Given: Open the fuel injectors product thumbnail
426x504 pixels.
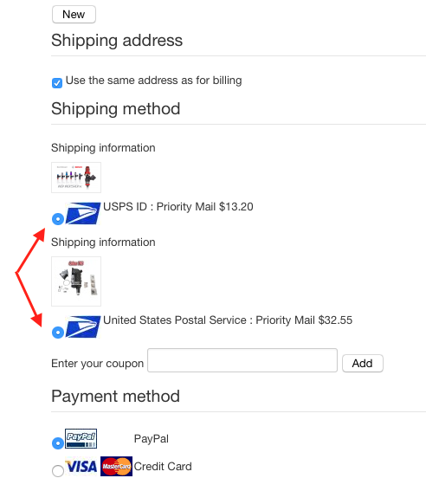Looking at the screenshot, I should pos(76,178).
